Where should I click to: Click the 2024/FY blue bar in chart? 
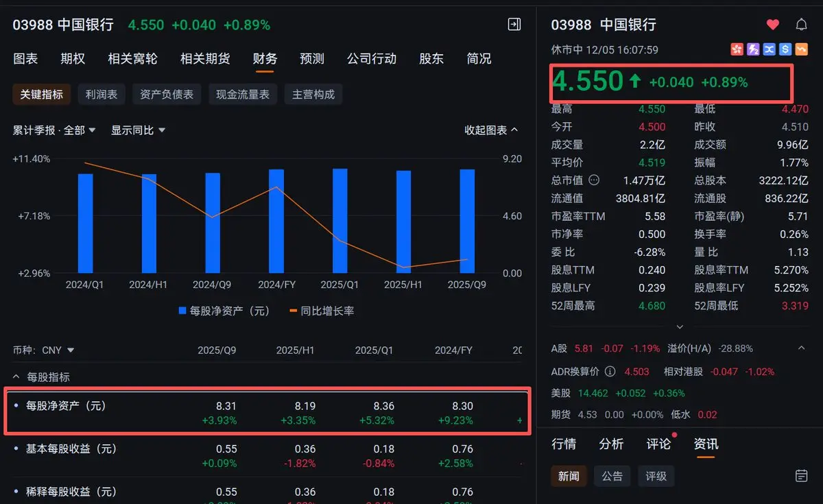pyautogui.click(x=276, y=221)
